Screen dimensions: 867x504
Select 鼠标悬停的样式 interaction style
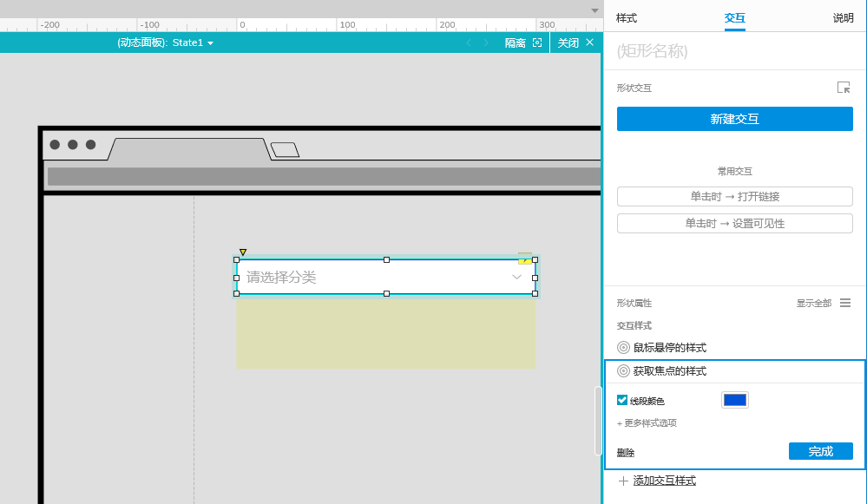click(662, 348)
